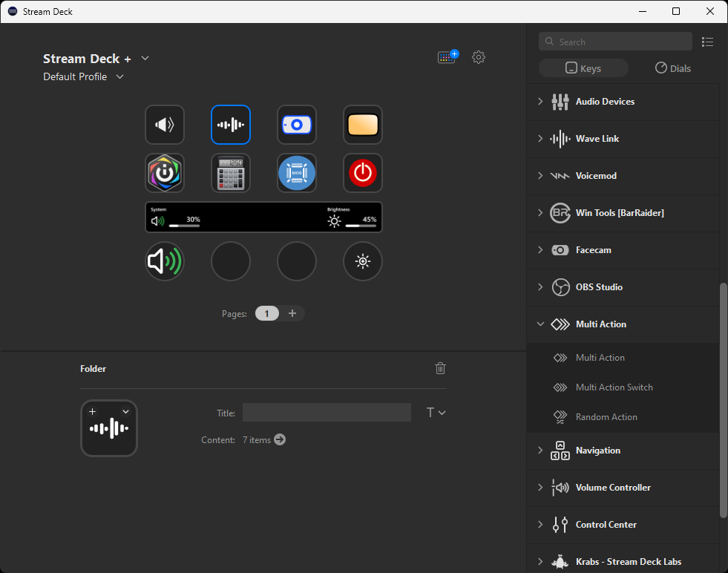This screenshot has height=573, width=728.
Task: Click the Krabs crab icon
Action: point(560,561)
